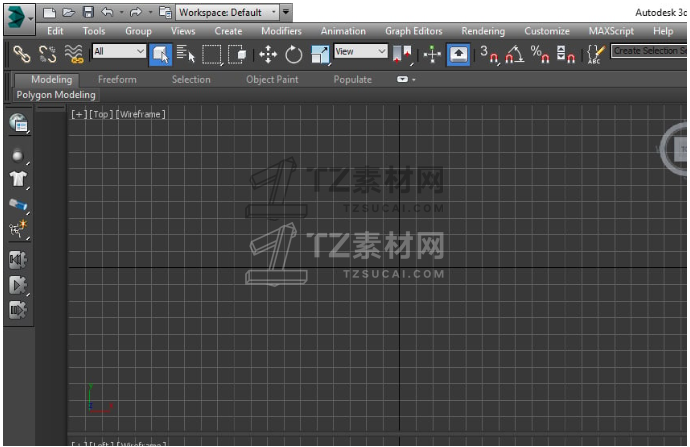Undo the last action
Image resolution: width=690 pixels, height=447 pixels.
(x=107, y=12)
